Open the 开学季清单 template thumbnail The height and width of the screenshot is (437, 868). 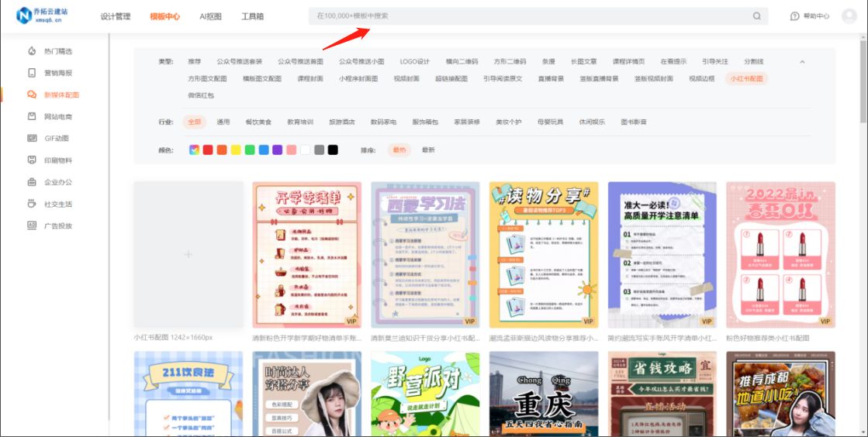[x=306, y=254]
